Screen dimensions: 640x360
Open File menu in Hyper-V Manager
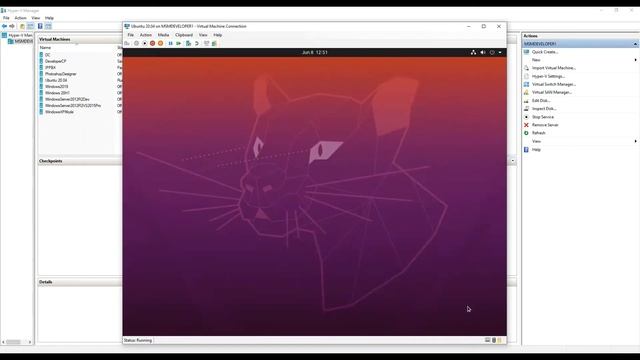[x=6, y=18]
